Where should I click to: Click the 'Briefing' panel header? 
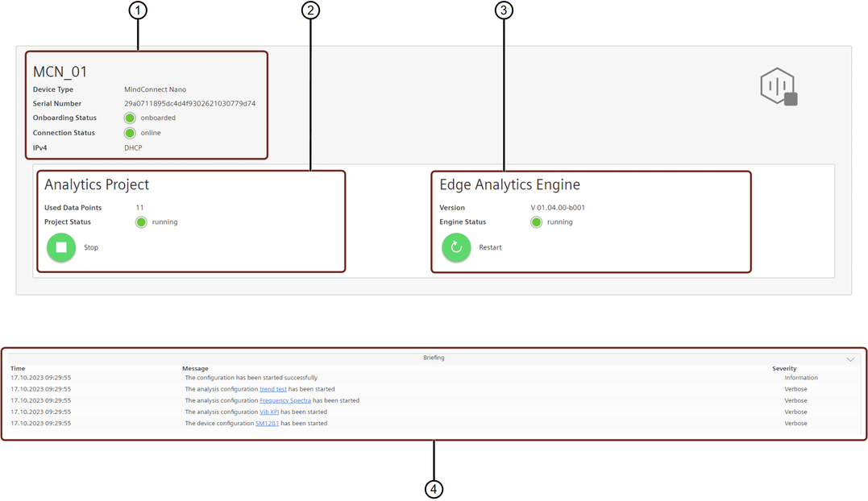(x=434, y=358)
